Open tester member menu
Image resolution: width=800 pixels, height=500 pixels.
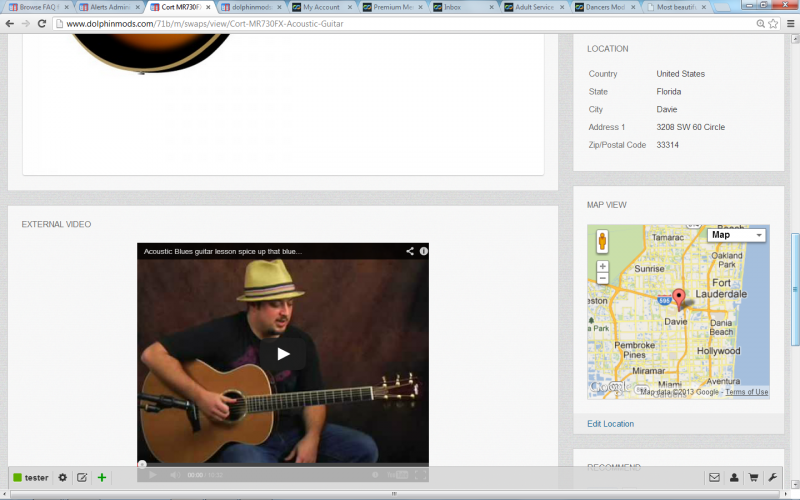point(31,478)
